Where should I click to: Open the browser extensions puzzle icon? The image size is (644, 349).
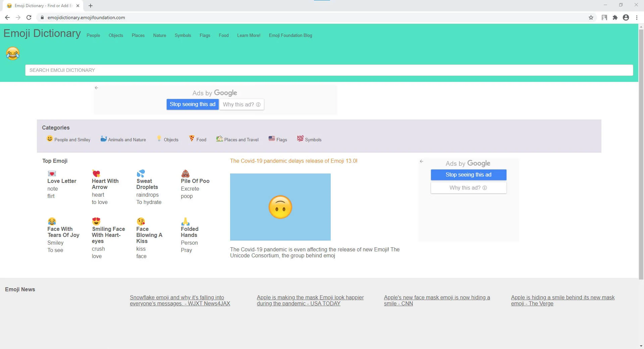pos(615,17)
